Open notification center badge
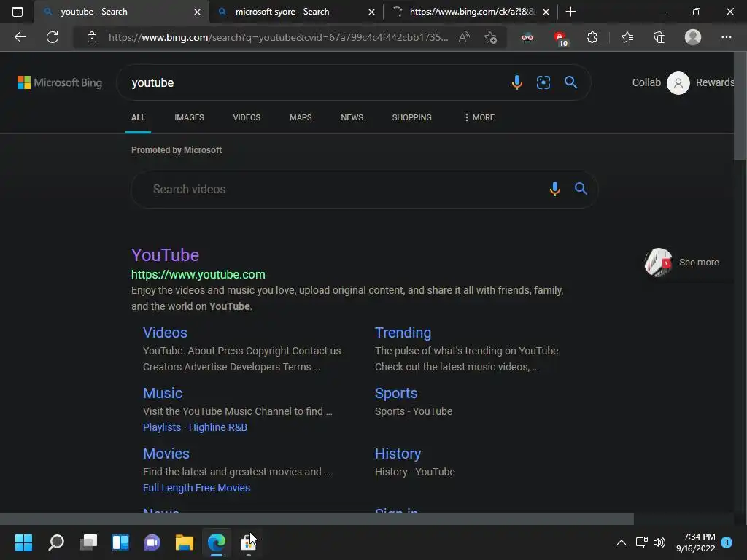Image resolution: width=747 pixels, height=560 pixels. (x=727, y=542)
